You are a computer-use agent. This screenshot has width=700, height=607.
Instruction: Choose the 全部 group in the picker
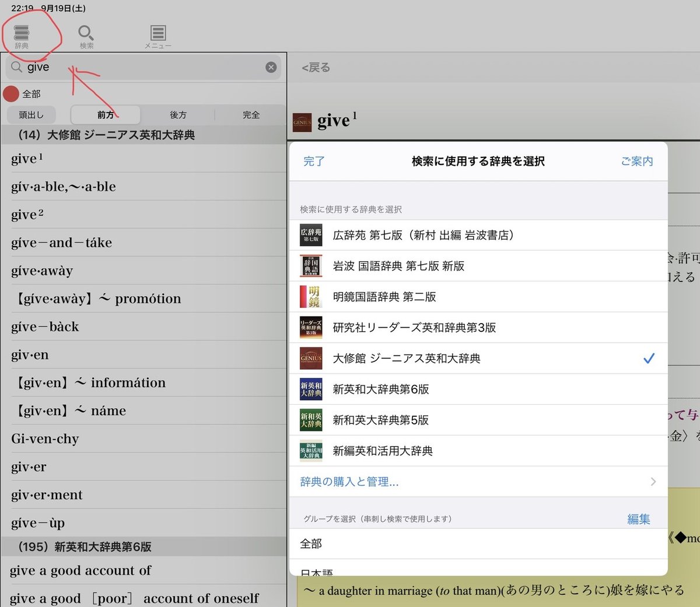pyautogui.click(x=478, y=543)
